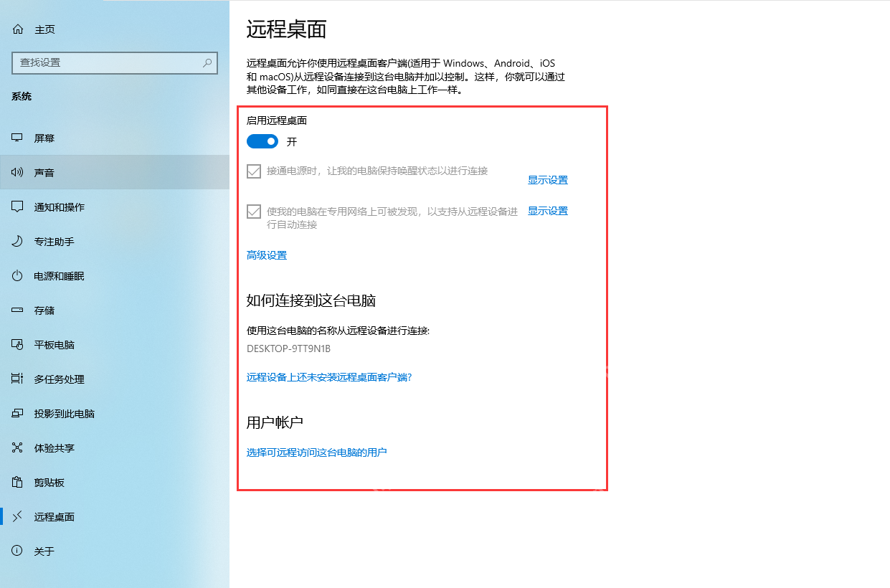Open the 通知和操作 settings page label

pyautogui.click(x=60, y=207)
